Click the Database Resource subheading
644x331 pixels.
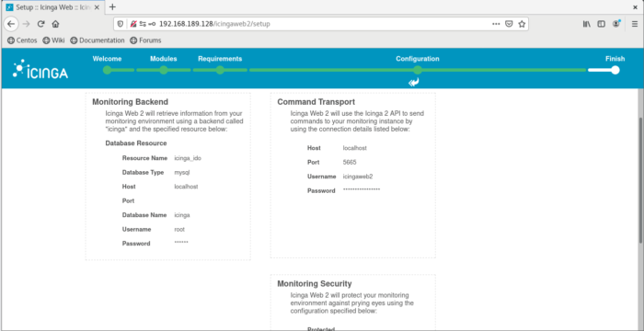point(136,143)
